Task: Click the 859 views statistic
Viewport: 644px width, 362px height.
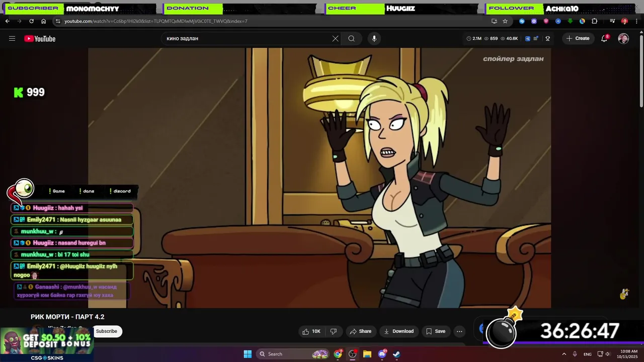Action: (x=491, y=39)
